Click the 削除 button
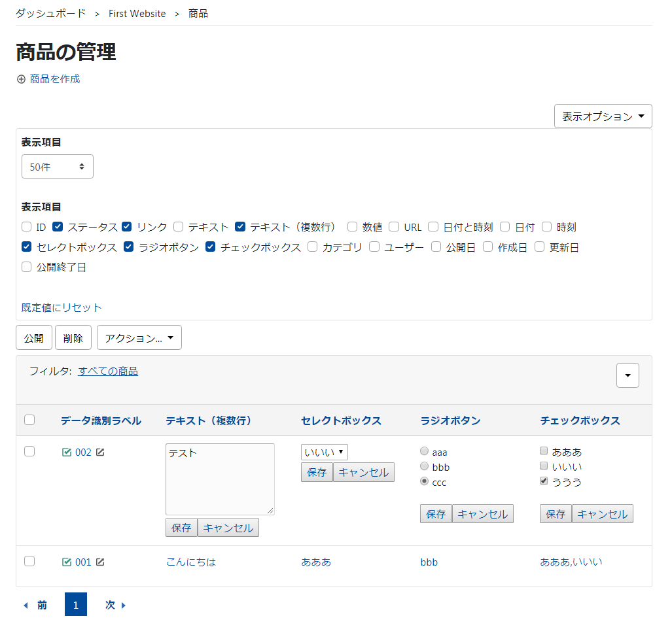 pos(73,337)
